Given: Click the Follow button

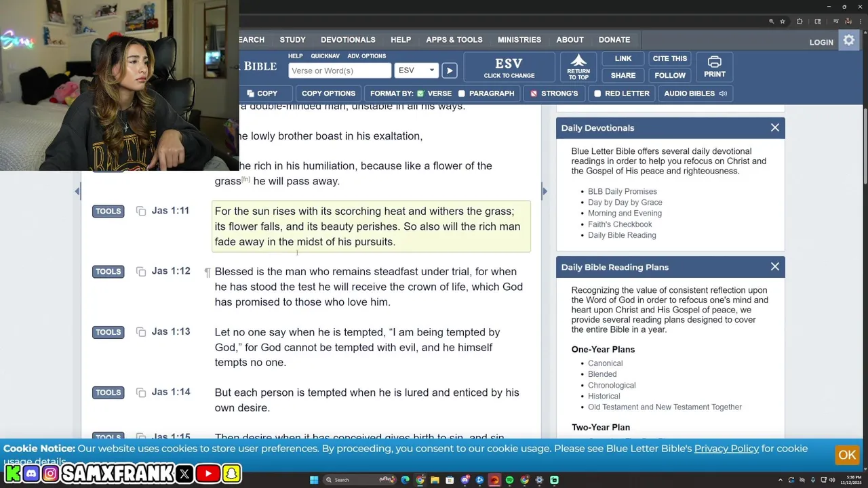Looking at the screenshot, I should point(670,75).
